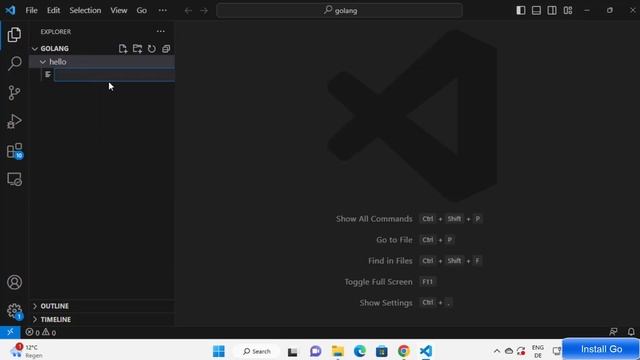Go back using the title bar arrow
The image size is (640, 360).
tap(188, 11)
